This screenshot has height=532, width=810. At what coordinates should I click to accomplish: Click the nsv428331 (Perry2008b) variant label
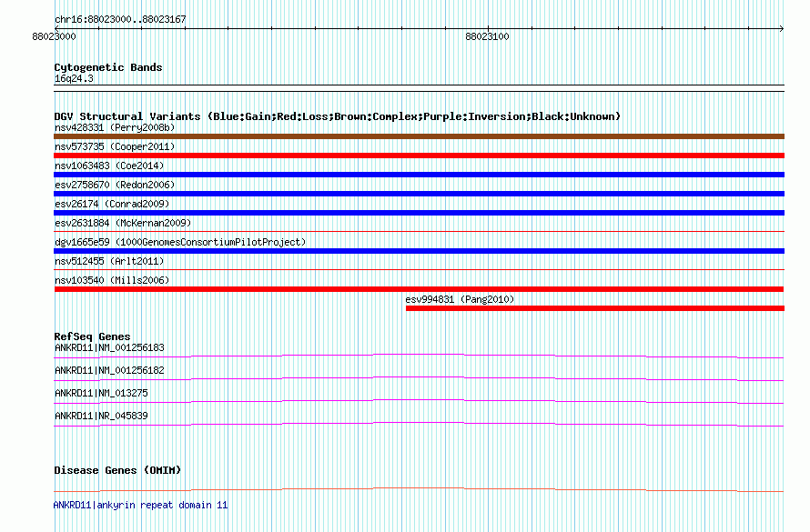115,127
